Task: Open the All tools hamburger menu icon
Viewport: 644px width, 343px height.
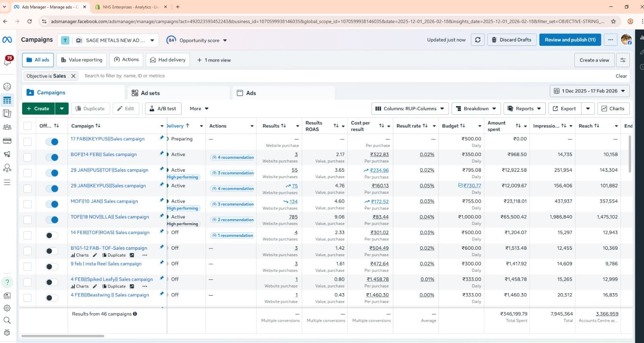Action: tap(7, 182)
